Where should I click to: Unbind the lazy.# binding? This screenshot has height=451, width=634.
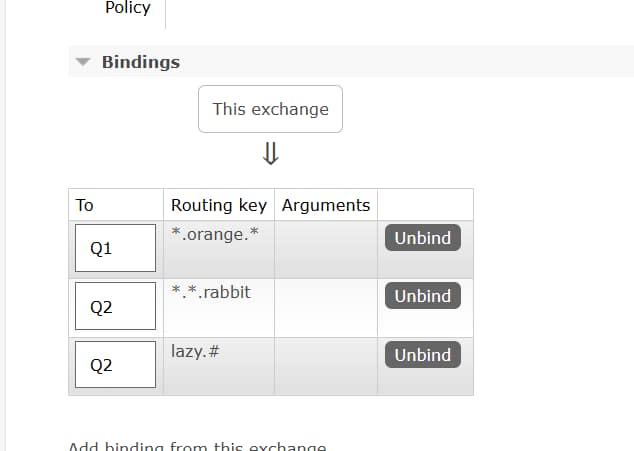point(422,355)
